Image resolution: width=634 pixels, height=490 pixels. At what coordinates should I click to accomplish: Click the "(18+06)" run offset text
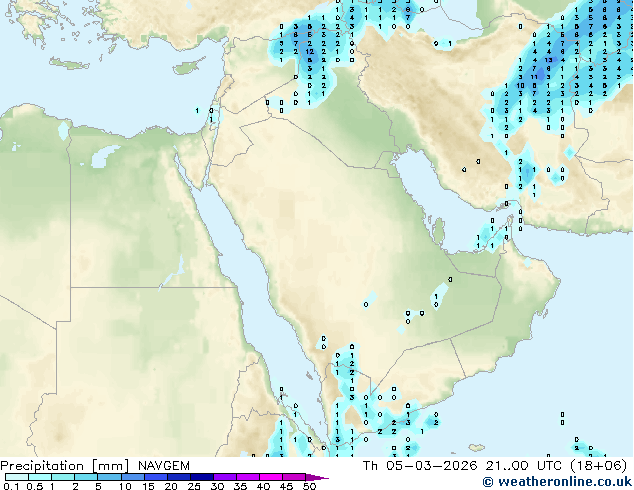598,466
